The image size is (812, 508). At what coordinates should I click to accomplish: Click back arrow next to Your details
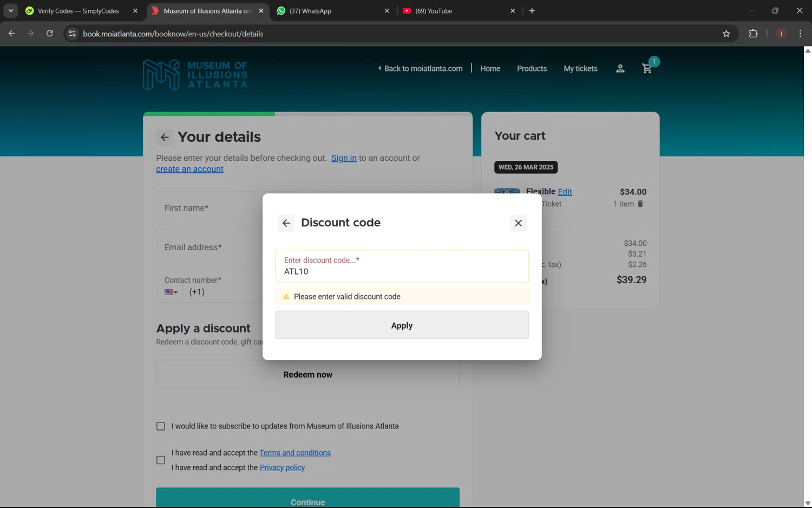point(165,138)
